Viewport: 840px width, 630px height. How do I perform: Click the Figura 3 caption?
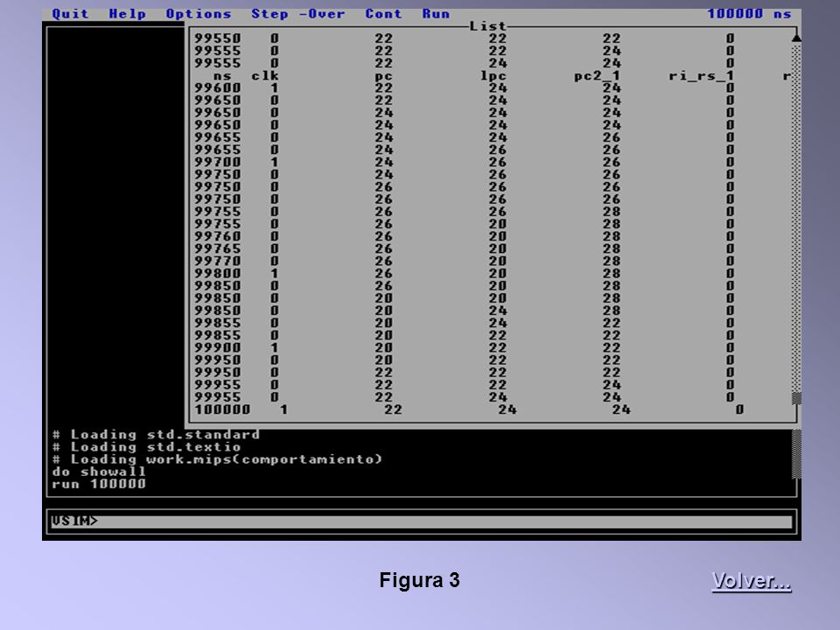pyautogui.click(x=419, y=580)
